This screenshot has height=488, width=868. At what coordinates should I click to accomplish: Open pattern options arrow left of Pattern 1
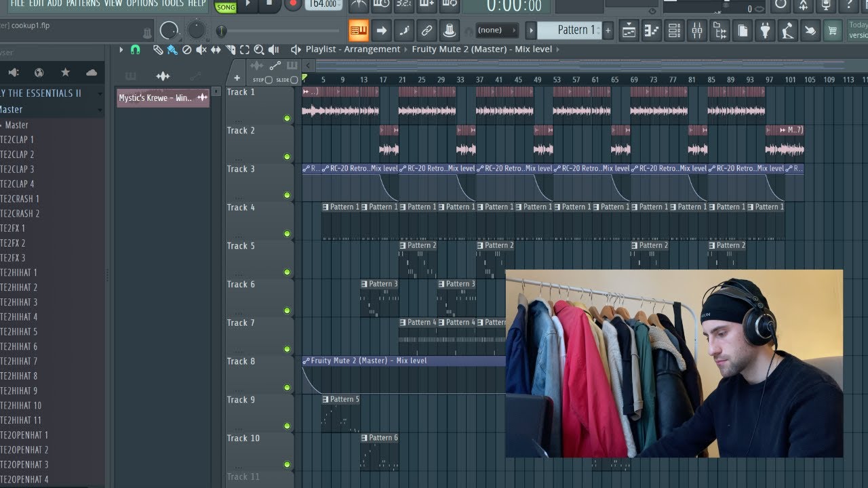tap(532, 30)
